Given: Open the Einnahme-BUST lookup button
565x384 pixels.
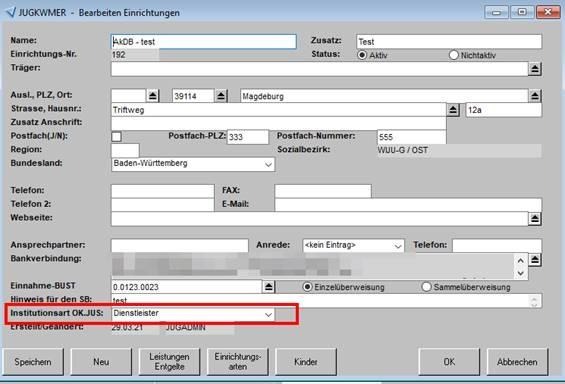Looking at the screenshot, I should pos(269,287).
